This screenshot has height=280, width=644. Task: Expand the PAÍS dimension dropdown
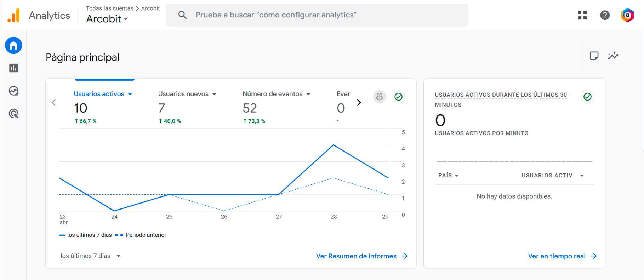[x=448, y=176]
